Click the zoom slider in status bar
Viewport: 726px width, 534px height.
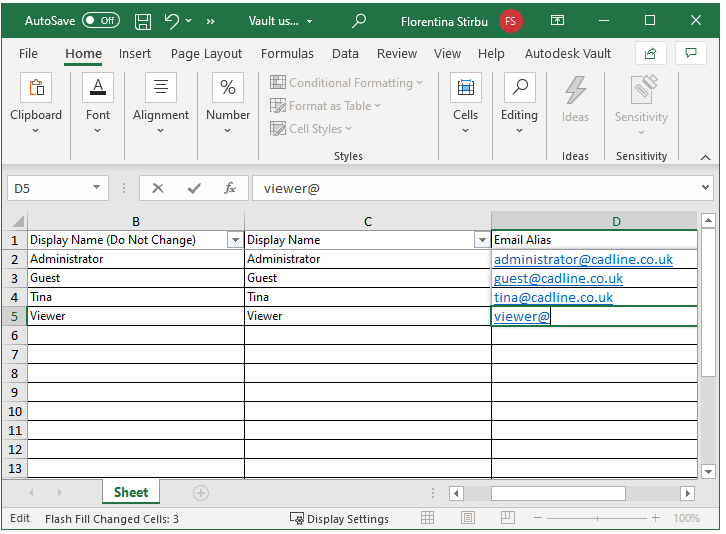pos(597,518)
